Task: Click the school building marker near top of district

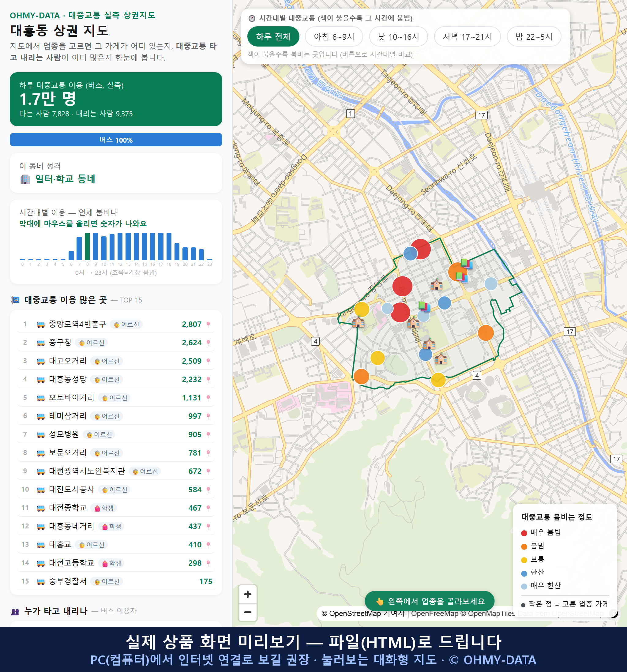Action: [436, 285]
